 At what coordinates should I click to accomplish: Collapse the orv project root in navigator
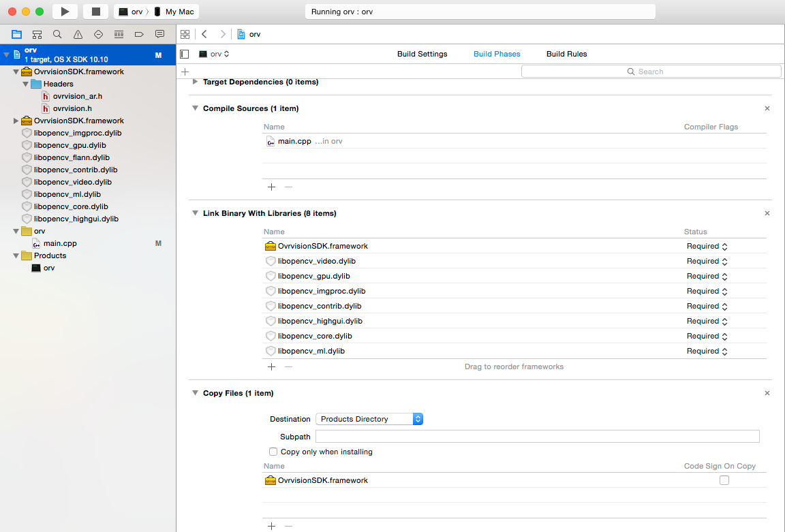pyautogui.click(x=7, y=54)
